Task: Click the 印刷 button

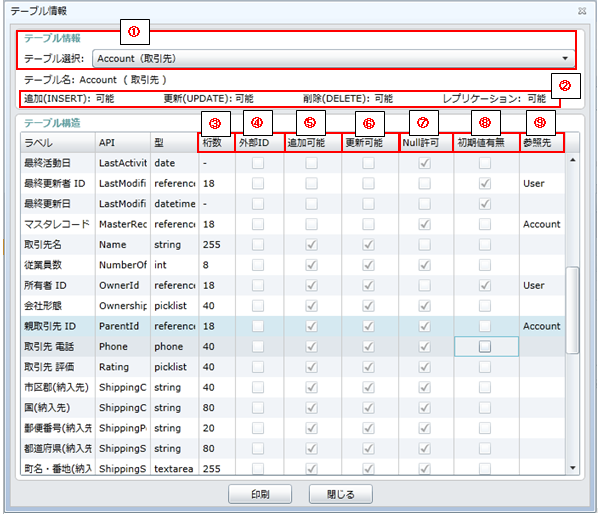Action: 259,494
